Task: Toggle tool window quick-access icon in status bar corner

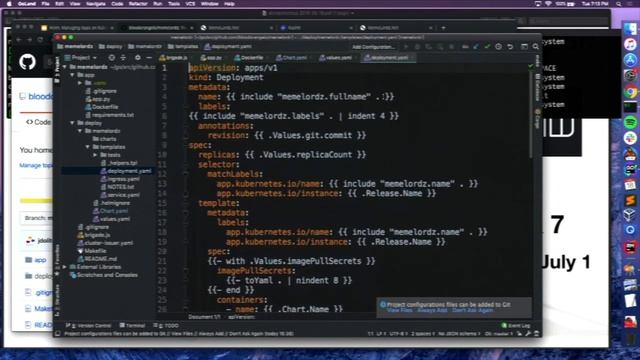Action: [58, 333]
